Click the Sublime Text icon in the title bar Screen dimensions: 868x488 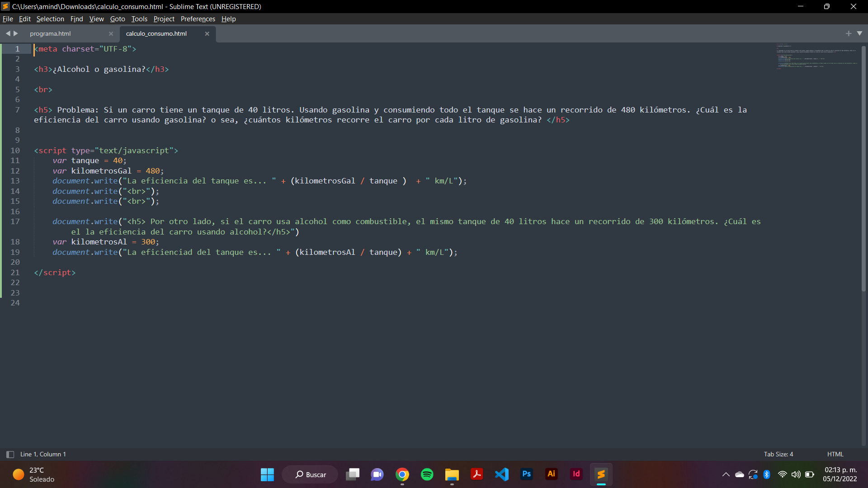[5, 6]
